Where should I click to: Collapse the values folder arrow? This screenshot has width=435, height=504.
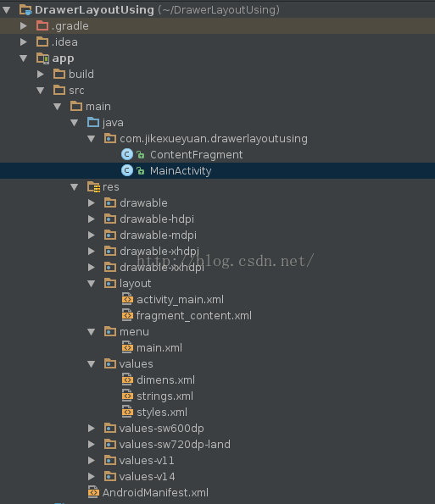92,364
